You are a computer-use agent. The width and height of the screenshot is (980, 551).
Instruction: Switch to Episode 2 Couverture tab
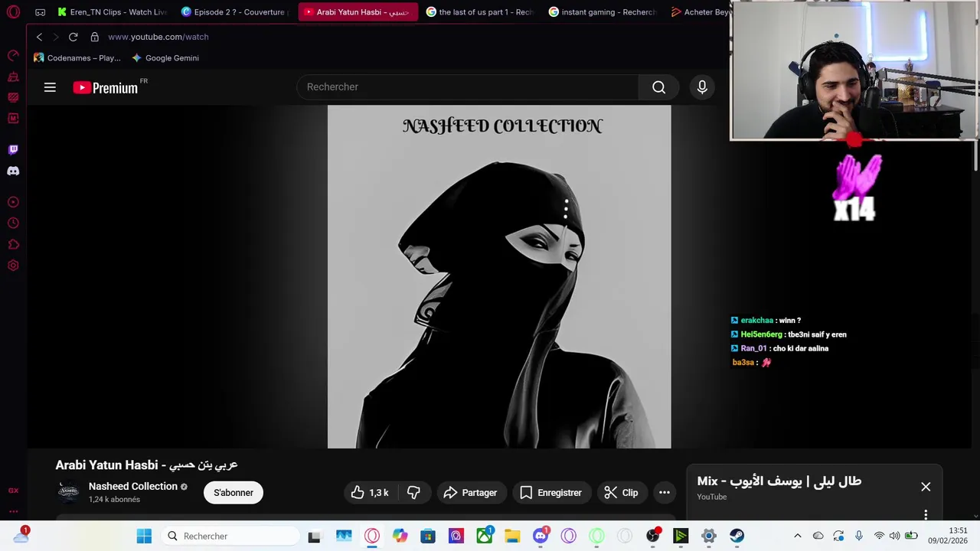236,12
